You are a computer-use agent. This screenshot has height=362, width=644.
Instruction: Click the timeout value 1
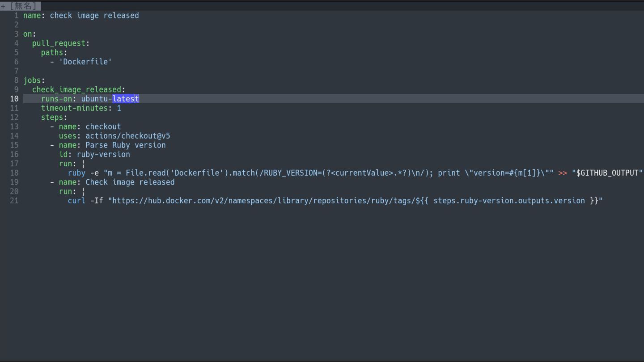click(x=119, y=108)
